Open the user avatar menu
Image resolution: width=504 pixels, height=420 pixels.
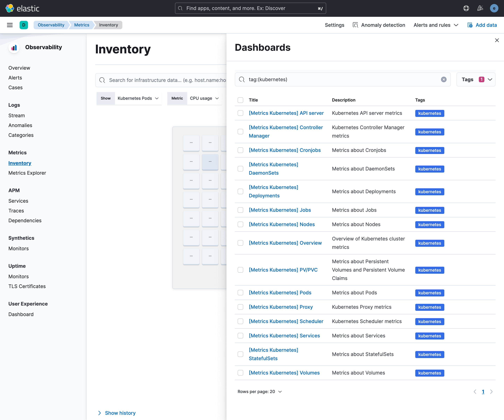(494, 8)
